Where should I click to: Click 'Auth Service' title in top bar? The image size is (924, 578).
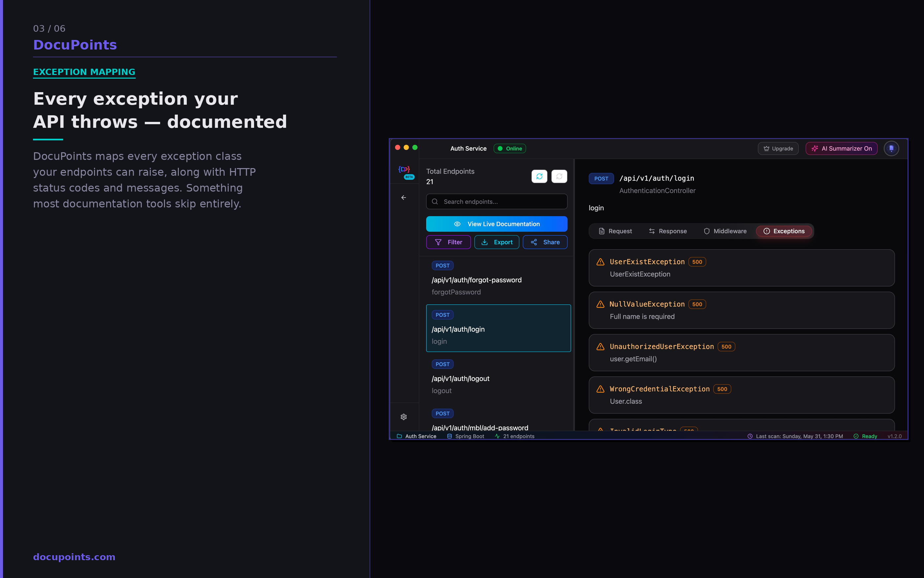coord(468,148)
